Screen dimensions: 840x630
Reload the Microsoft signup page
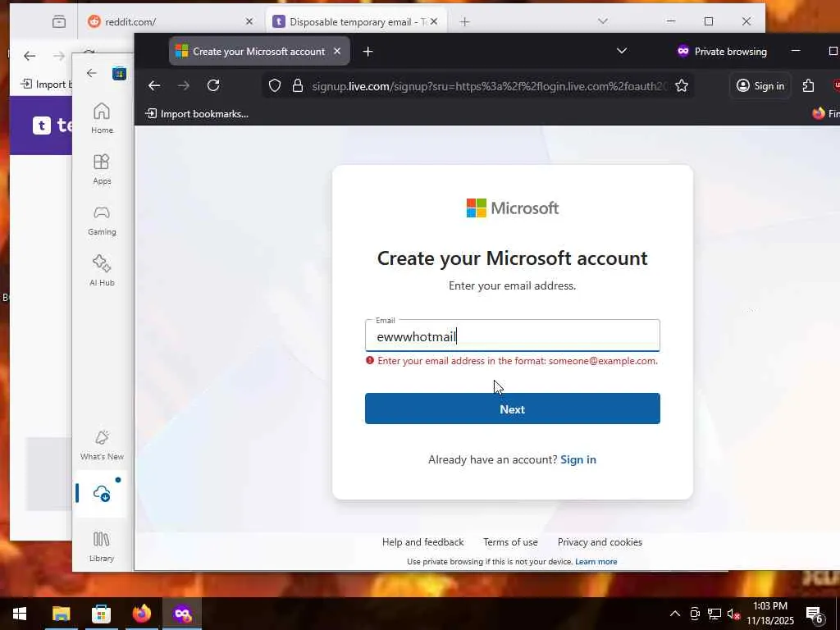(x=213, y=85)
